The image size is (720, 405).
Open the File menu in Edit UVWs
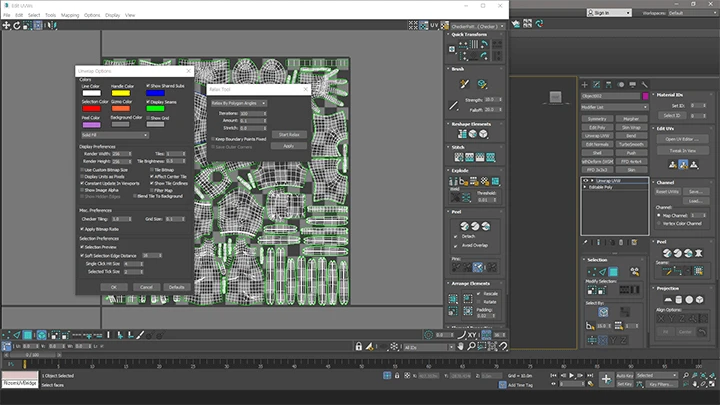click(6, 15)
